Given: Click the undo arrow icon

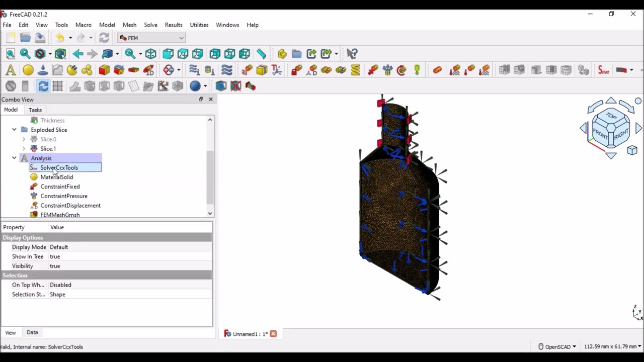Looking at the screenshot, I should pyautogui.click(x=60, y=38).
